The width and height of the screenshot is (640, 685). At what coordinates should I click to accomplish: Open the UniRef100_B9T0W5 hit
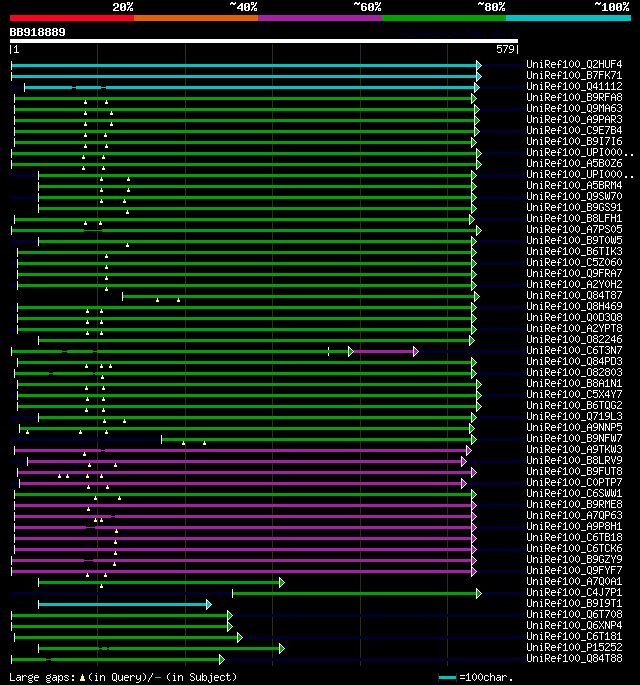pos(574,240)
